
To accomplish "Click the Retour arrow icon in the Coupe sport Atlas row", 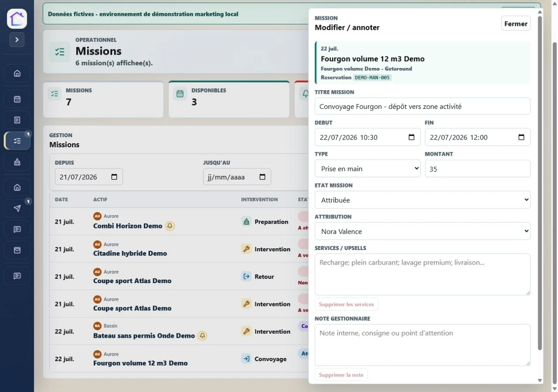I will pos(246,276).
